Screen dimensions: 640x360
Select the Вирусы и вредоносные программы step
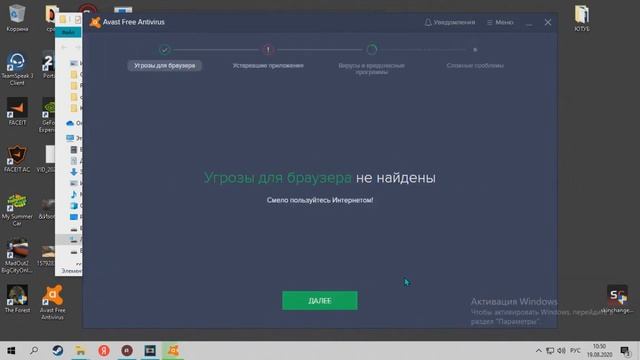[x=371, y=69]
